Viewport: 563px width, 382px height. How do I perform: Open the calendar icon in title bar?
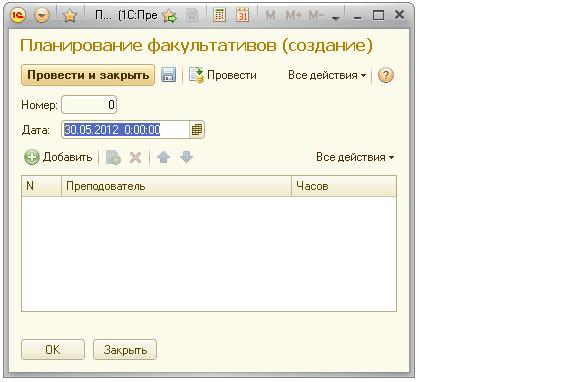point(242,15)
